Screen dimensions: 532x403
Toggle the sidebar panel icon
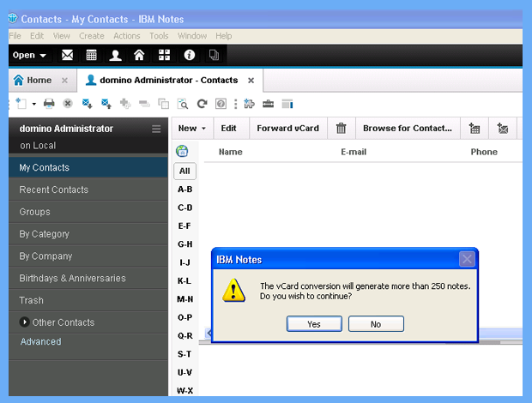pyautogui.click(x=287, y=104)
